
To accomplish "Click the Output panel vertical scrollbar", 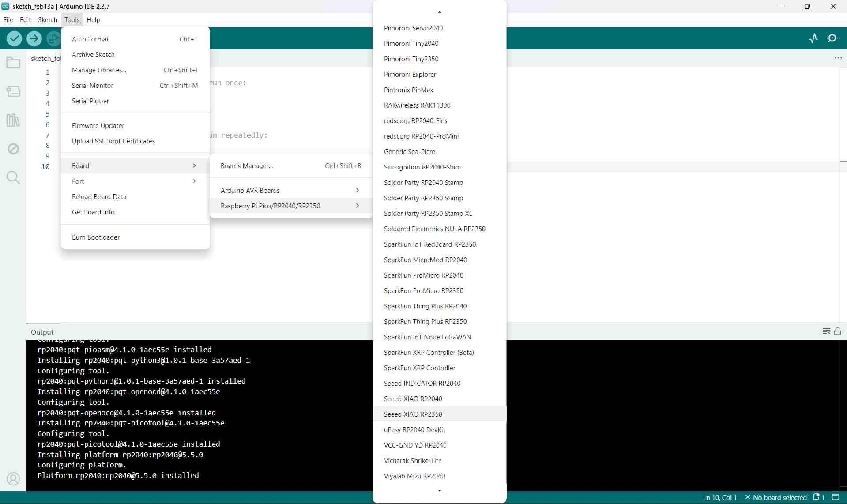I will click(843, 415).
